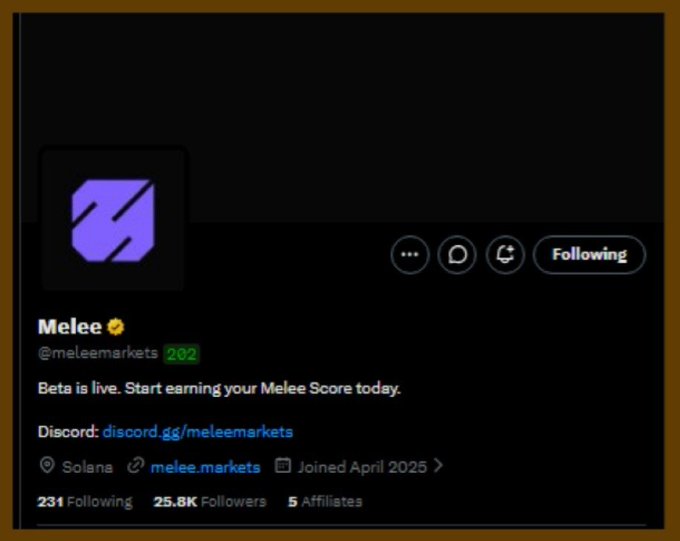This screenshot has width=680, height=541.
Task: Click the green 202 score badge
Action: (x=181, y=354)
